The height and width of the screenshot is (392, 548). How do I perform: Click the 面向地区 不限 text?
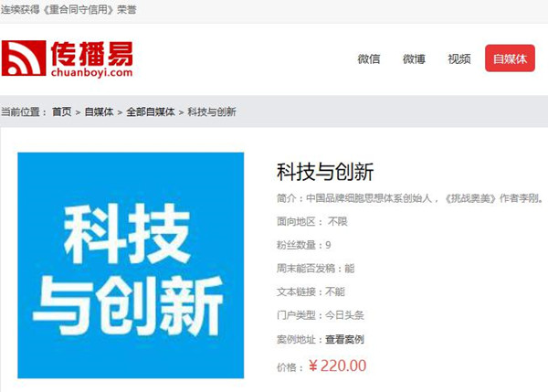312,221
